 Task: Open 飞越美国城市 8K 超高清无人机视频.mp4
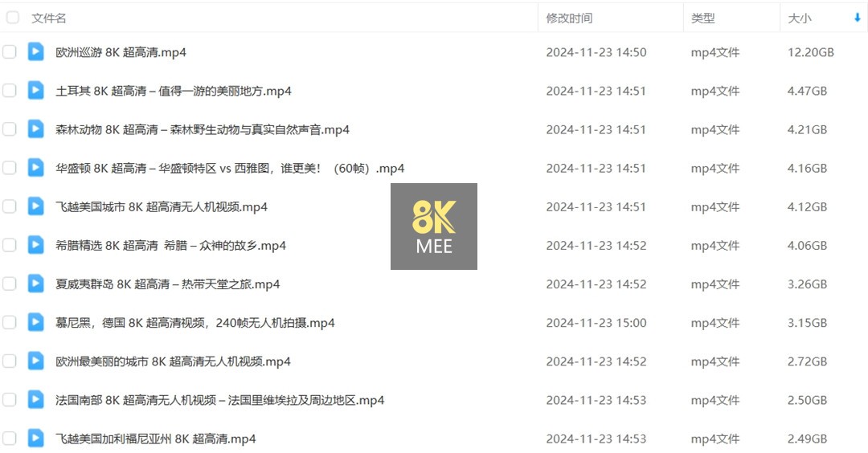162,207
